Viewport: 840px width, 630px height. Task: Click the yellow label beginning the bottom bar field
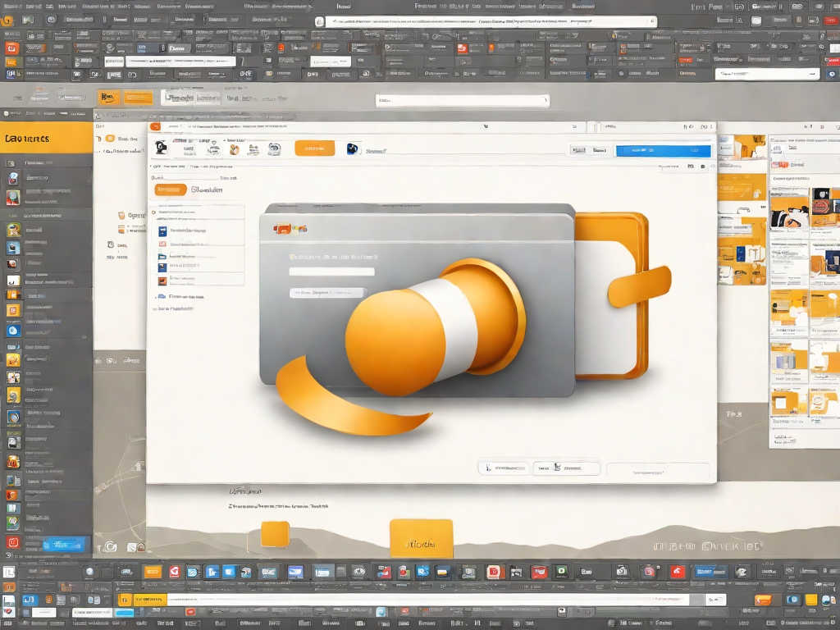point(142,599)
